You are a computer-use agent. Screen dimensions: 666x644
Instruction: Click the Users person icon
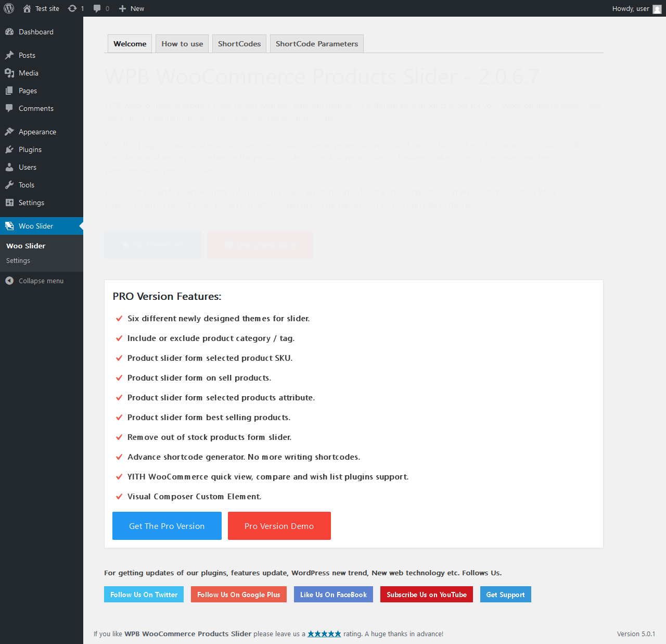pyautogui.click(x=9, y=167)
